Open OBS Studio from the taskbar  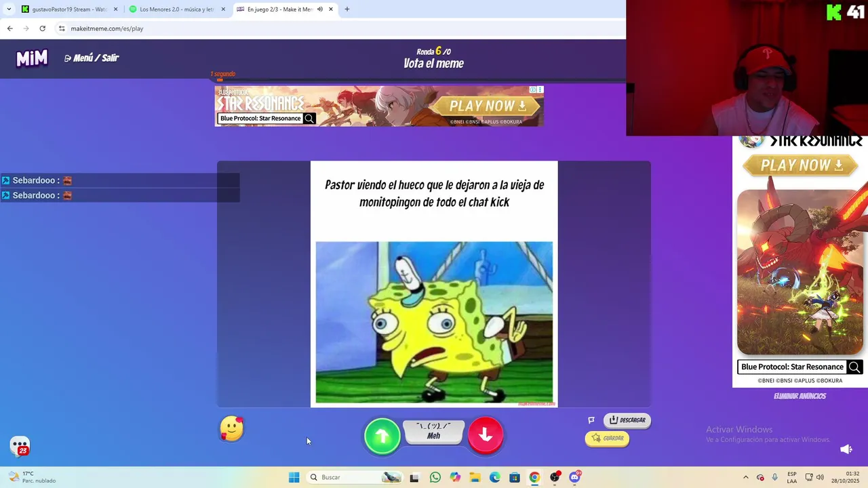pyautogui.click(x=555, y=477)
